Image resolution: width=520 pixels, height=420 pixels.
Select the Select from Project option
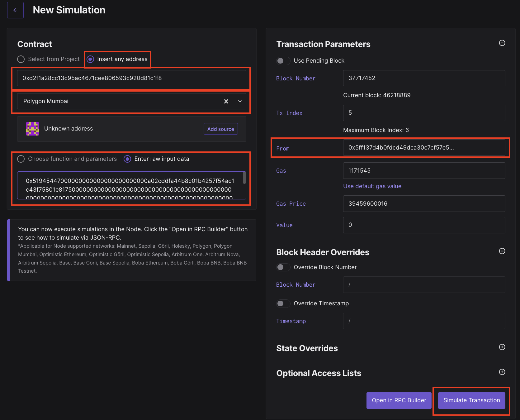(21, 59)
